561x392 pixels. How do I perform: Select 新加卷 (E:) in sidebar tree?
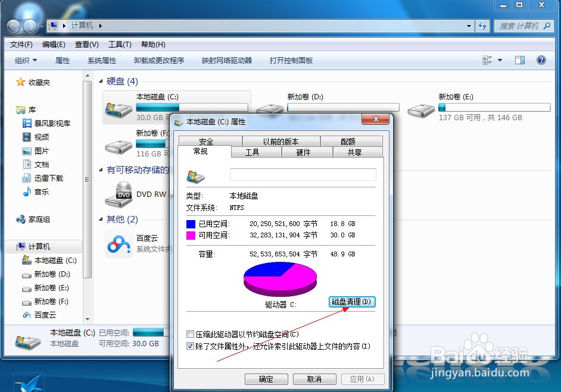pos(45,288)
